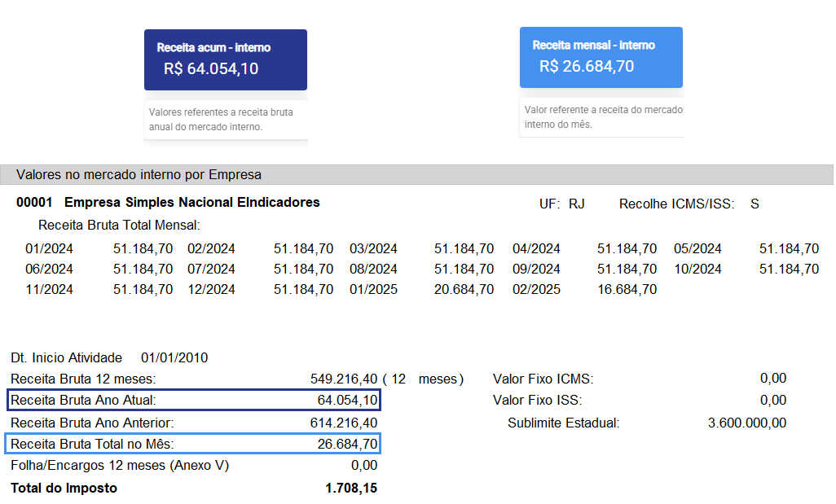The width and height of the screenshot is (836, 504).
Task: Click the Folha/Encargos 12 meses (Anexo V) label
Action: pos(120,466)
